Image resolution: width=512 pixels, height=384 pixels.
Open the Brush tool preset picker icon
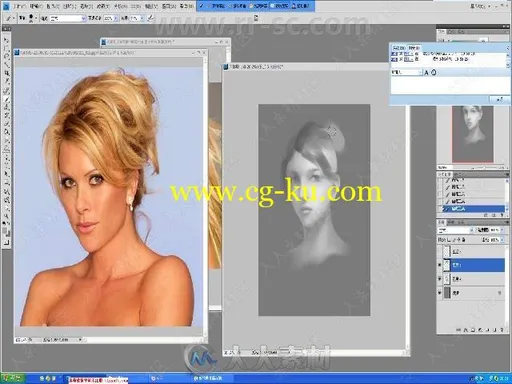(x=9, y=18)
